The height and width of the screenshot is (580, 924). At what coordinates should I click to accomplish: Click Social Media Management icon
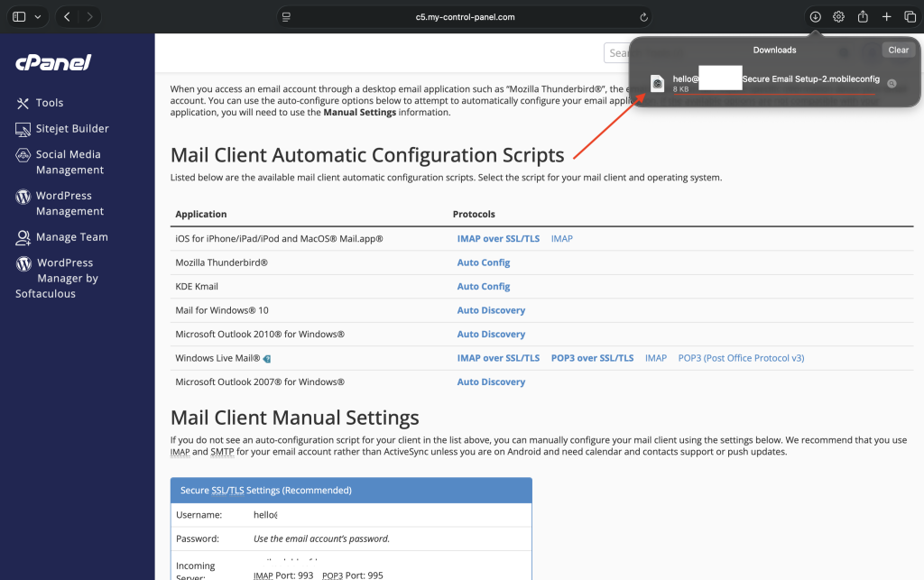(23, 155)
